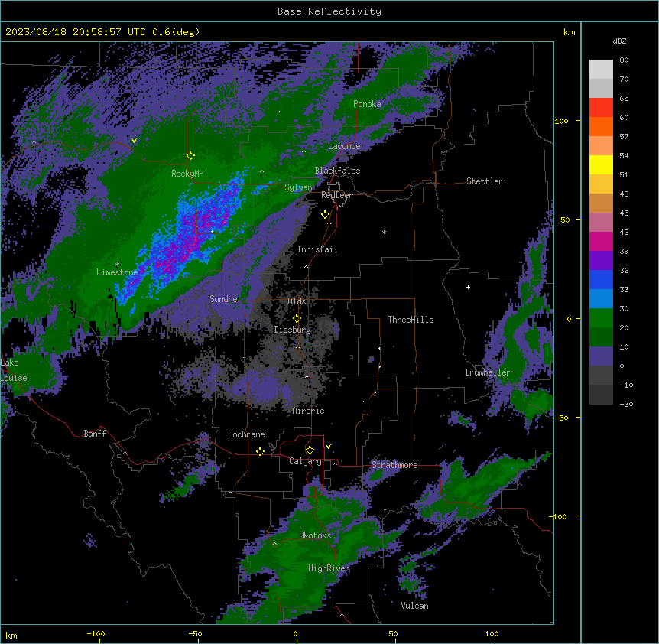This screenshot has height=644, width=659.
Task: Click the Olds town label
Action: click(297, 301)
